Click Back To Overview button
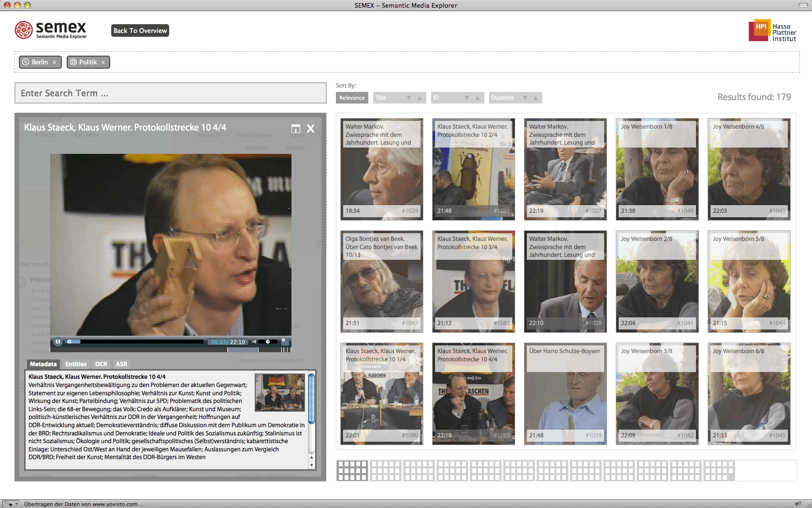 [140, 30]
